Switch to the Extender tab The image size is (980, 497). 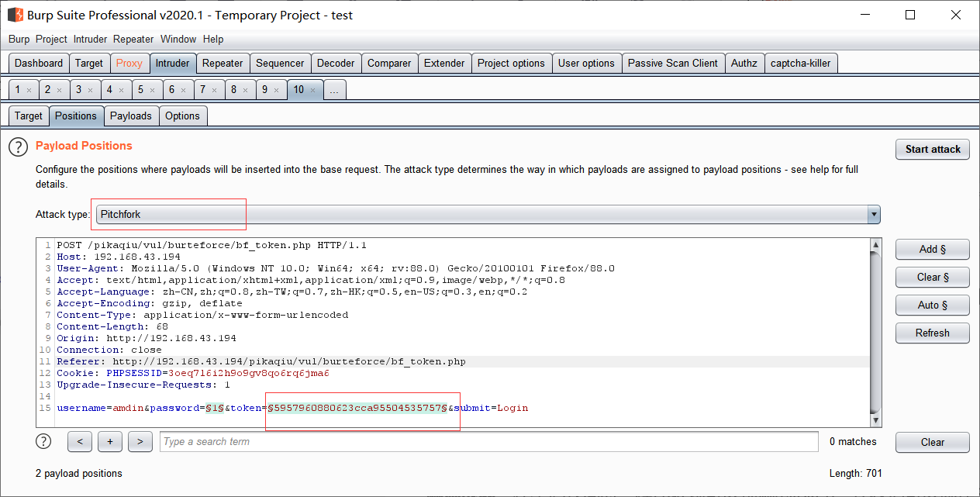[x=444, y=64]
